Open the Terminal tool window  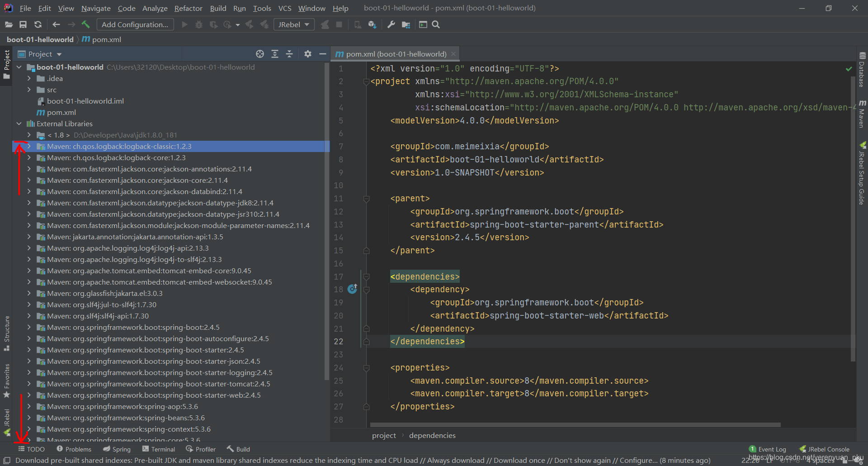pos(158,449)
